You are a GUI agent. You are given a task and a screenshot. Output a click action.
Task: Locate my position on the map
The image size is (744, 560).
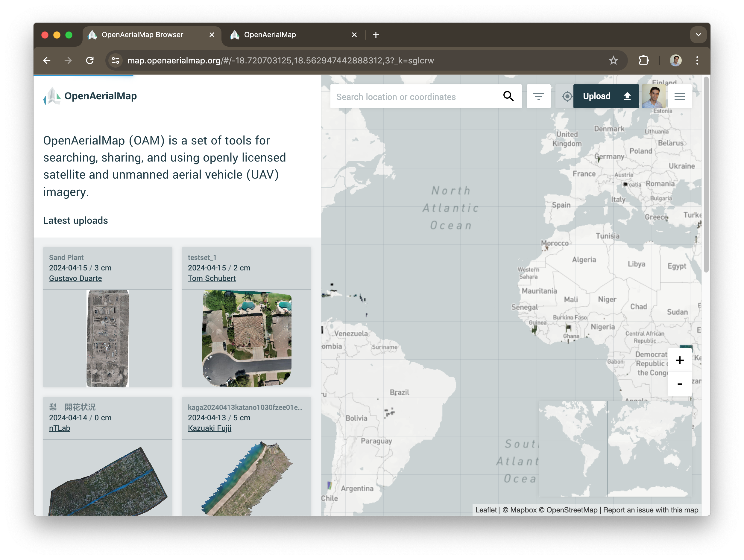tap(567, 96)
